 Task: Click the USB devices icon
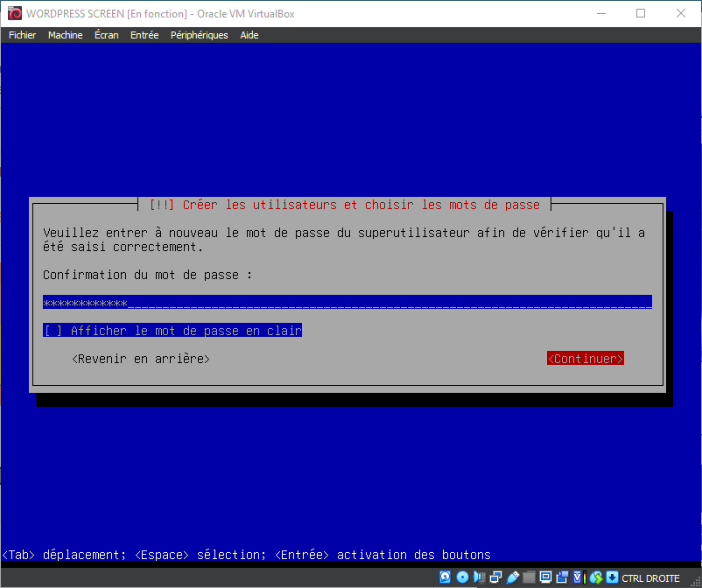click(x=512, y=577)
